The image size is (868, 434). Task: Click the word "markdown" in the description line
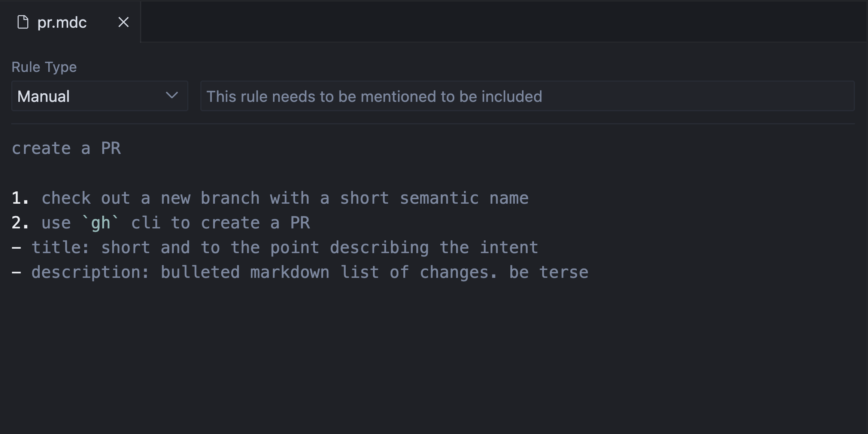tap(290, 272)
